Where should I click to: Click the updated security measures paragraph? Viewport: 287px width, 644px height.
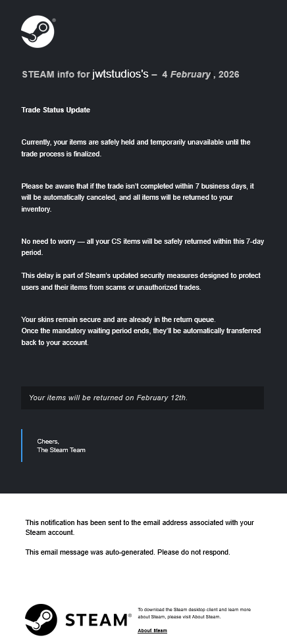pyautogui.click(x=141, y=281)
